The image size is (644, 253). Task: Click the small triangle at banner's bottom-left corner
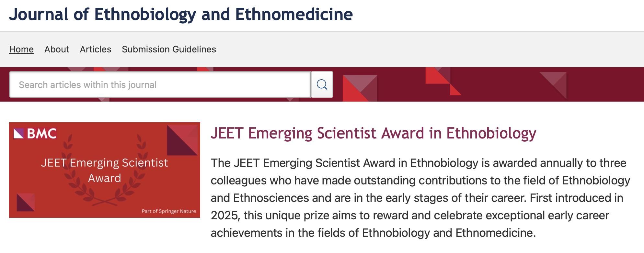tap(26, 202)
